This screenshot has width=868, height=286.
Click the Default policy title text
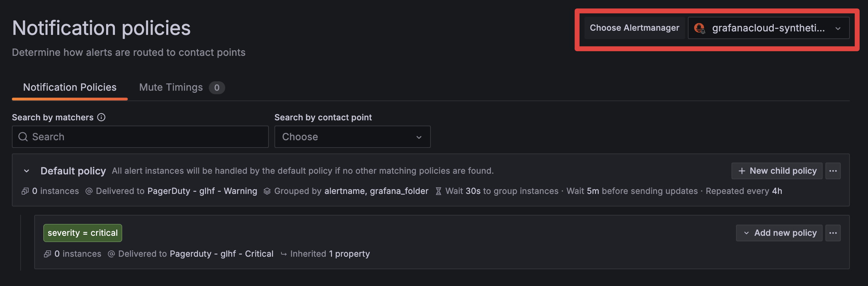pos(73,171)
